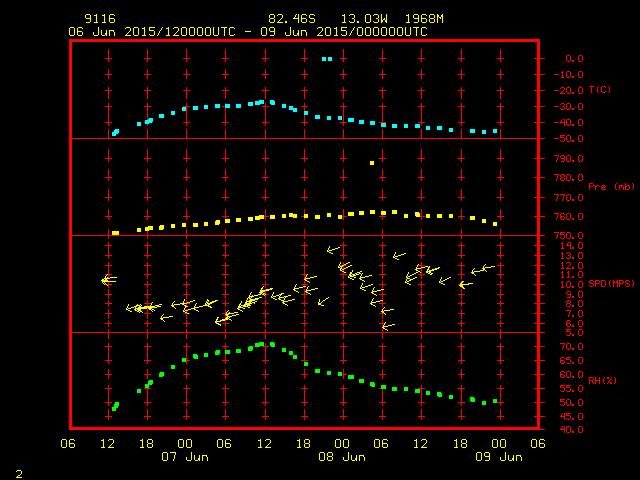This screenshot has width=640, height=480.
Task: Click the "45.0" humidity scale label
Action: [571, 417]
